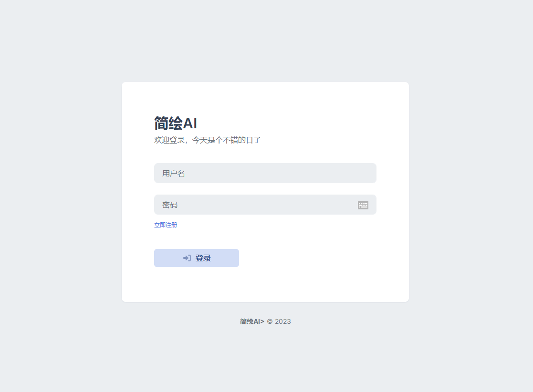This screenshot has height=392, width=533.
Task: Click the virtual keyboard toggle beside 密码
Action: (363, 205)
